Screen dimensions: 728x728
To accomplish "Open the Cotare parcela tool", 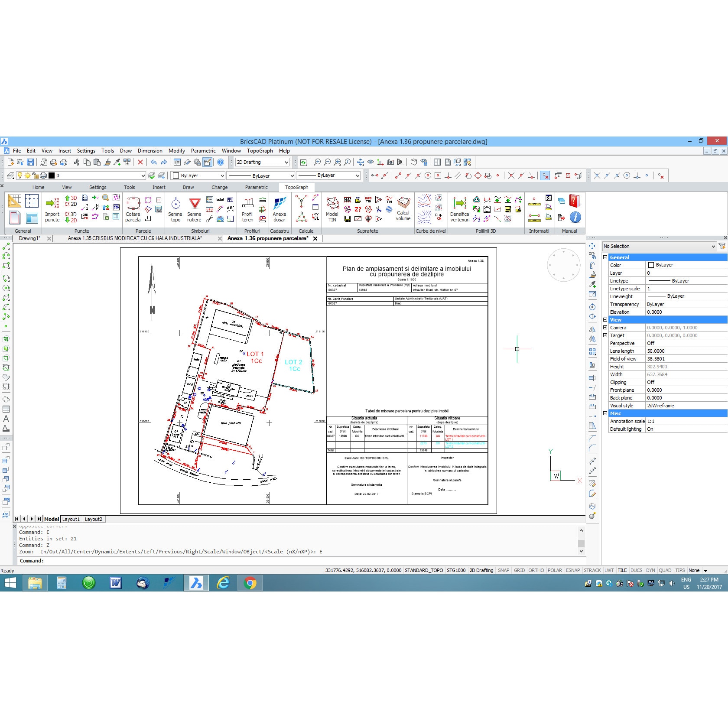I will click(x=133, y=203).
